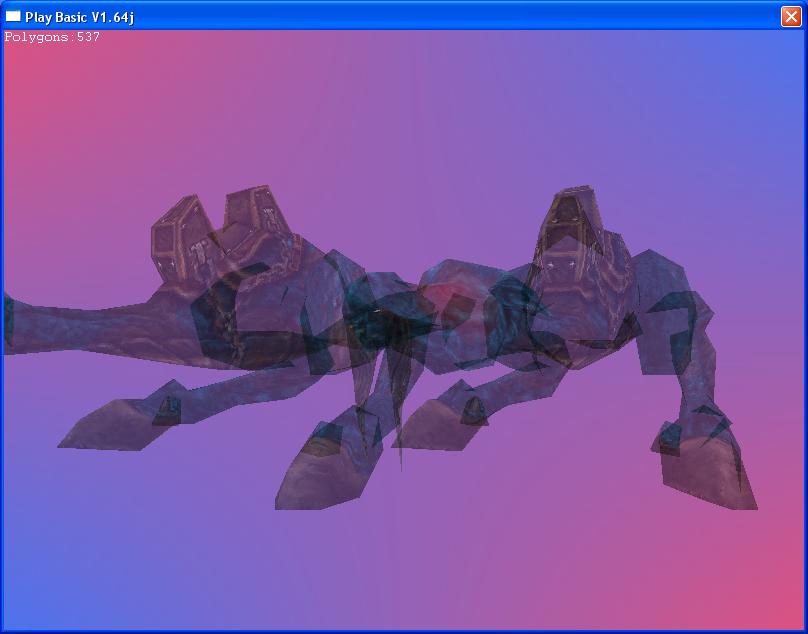Click the Play Basic window icon in title bar
The height and width of the screenshot is (634, 808).
coord(13,16)
